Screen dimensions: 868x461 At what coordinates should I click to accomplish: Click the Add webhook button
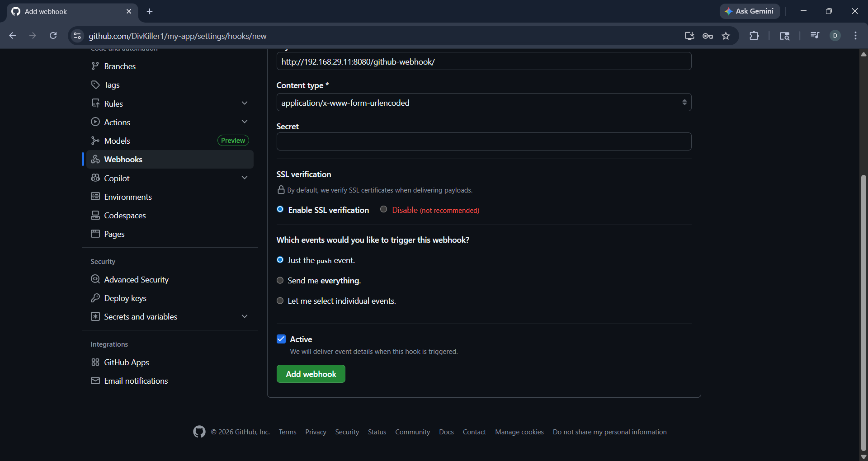(311, 374)
